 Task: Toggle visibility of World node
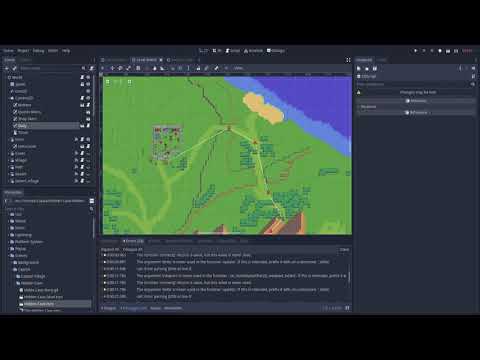point(88,77)
